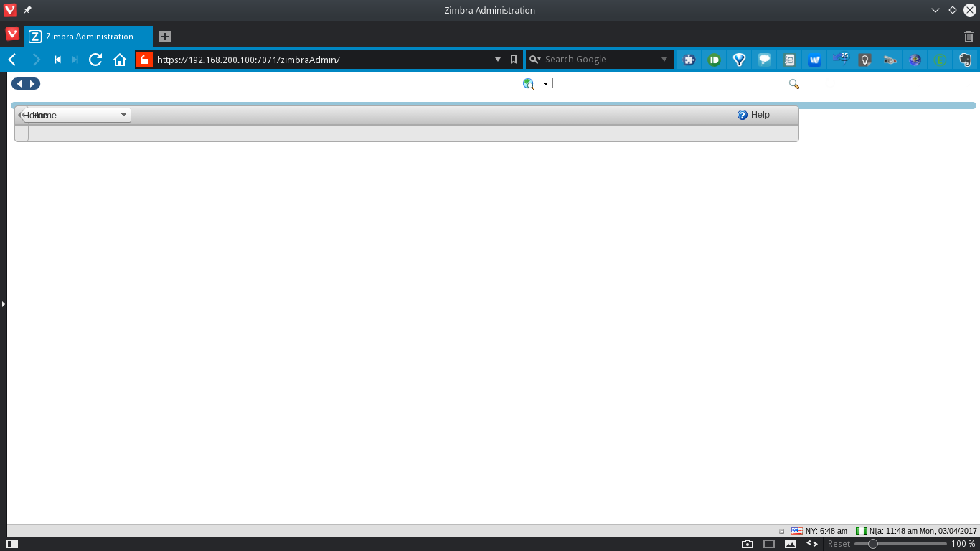Reload the current page
The height and width of the screenshot is (551, 980).
point(95,60)
